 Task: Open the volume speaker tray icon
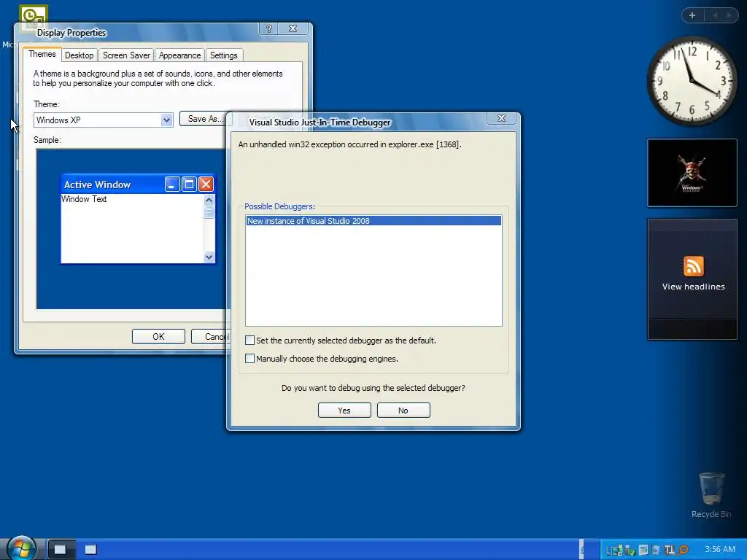point(656,550)
